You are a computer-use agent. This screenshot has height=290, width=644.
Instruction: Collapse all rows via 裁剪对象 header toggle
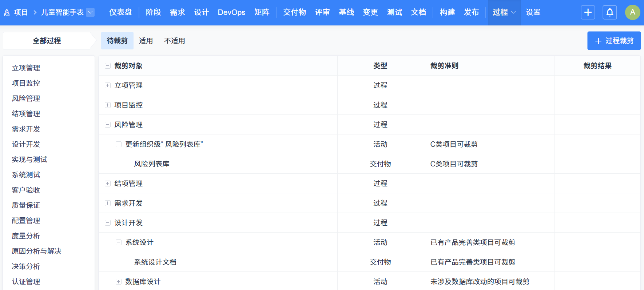(108, 66)
